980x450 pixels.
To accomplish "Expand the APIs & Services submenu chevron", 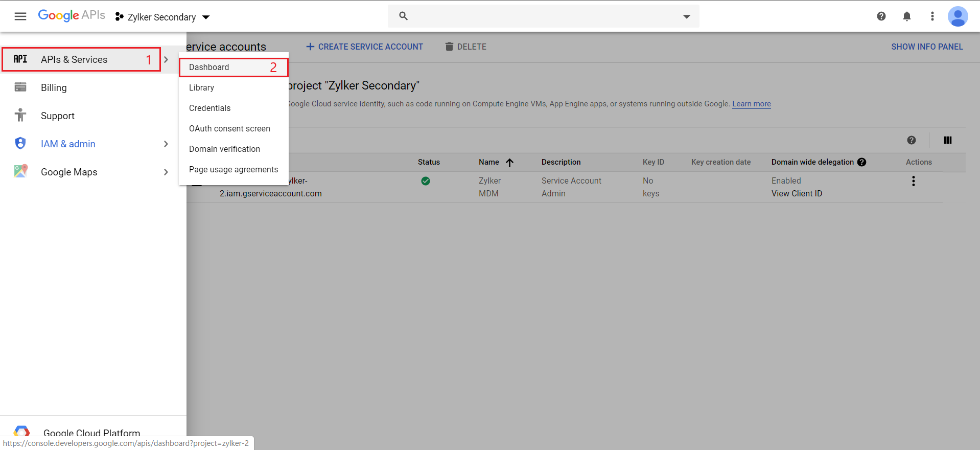I will (x=166, y=59).
